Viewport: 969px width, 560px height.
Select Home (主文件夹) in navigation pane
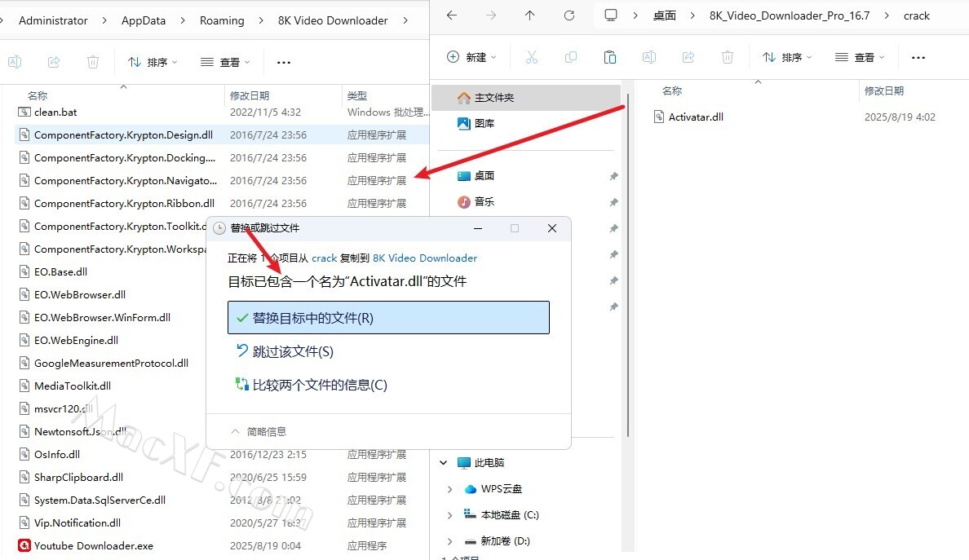coord(525,98)
